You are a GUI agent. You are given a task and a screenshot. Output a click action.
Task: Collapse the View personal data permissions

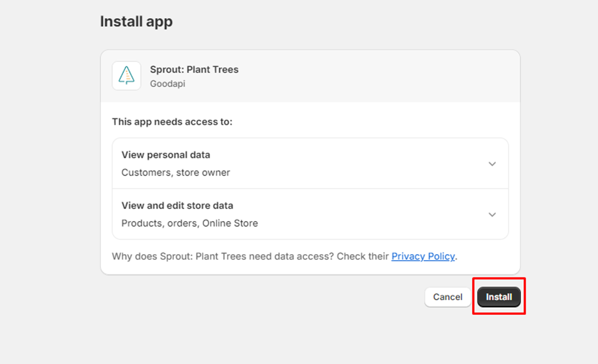pos(492,164)
